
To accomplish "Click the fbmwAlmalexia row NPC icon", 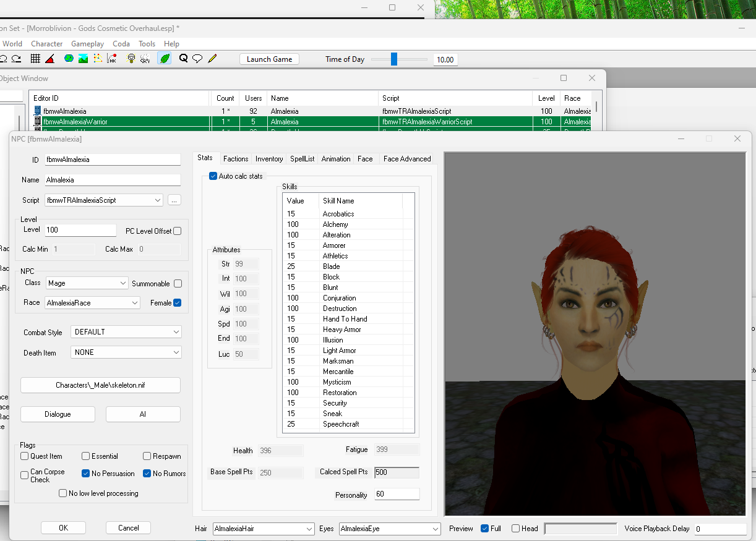I will pos(37,111).
